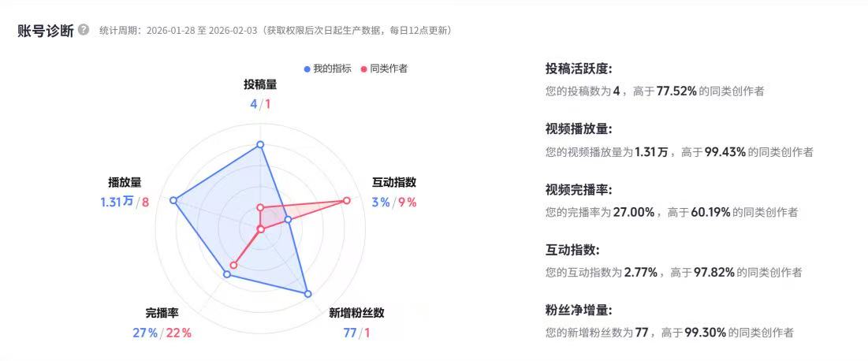Select the 播放量 axis label on radar chart

click(125, 182)
